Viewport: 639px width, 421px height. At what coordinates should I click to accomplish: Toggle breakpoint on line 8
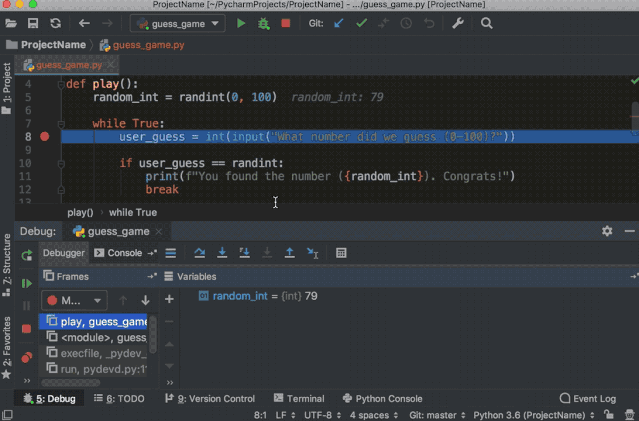click(45, 137)
